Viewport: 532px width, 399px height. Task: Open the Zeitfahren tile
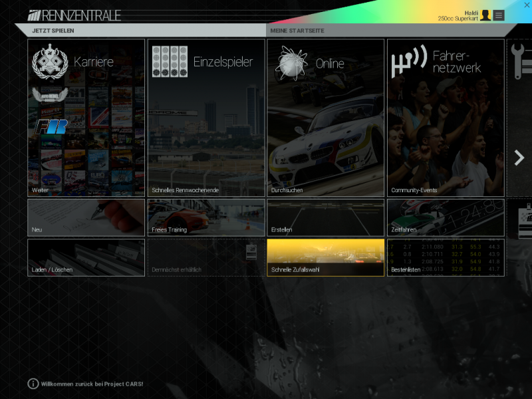click(446, 217)
